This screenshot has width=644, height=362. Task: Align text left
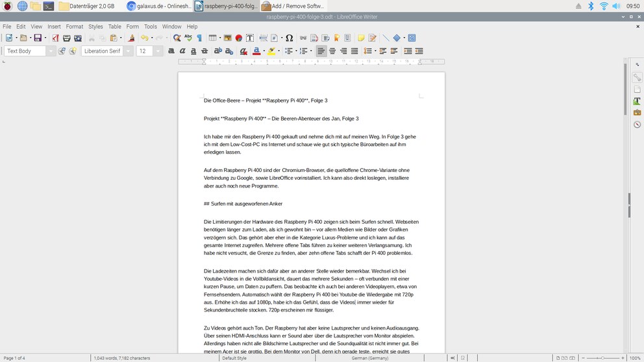pos(321,51)
